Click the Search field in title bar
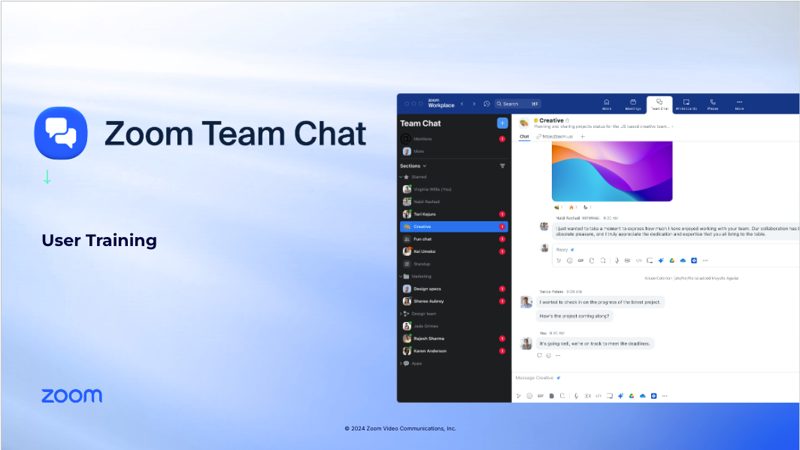Viewport: 800px width, 450px height. (517, 104)
